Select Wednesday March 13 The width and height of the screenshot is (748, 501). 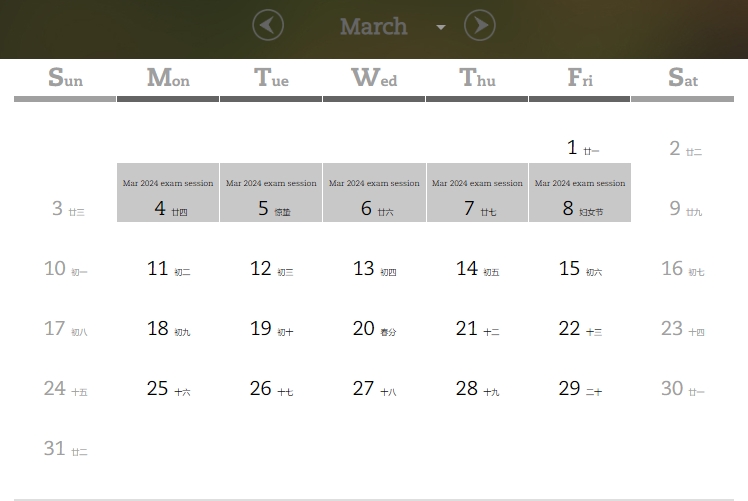click(x=364, y=268)
